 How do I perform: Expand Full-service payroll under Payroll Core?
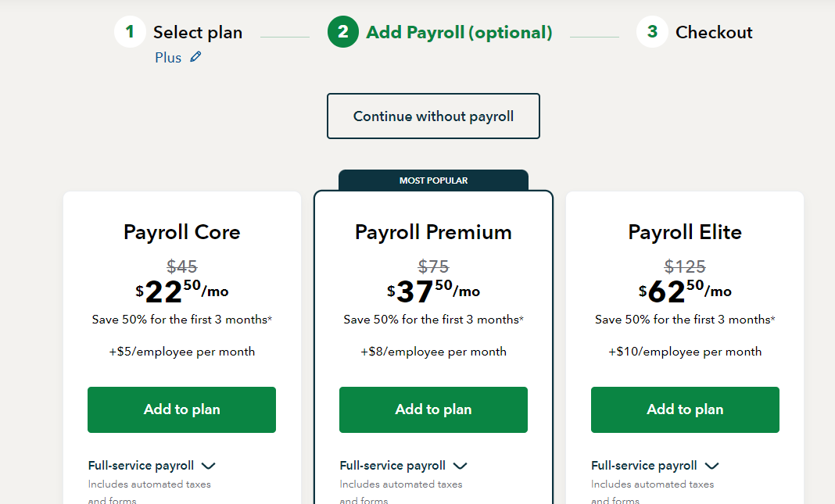[152, 466]
